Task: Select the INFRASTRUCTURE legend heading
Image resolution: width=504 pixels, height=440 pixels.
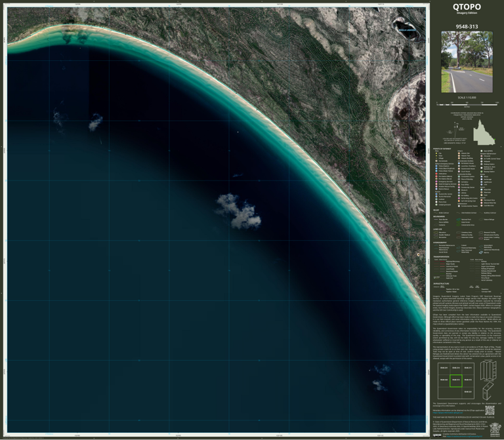Action: click(x=441, y=283)
